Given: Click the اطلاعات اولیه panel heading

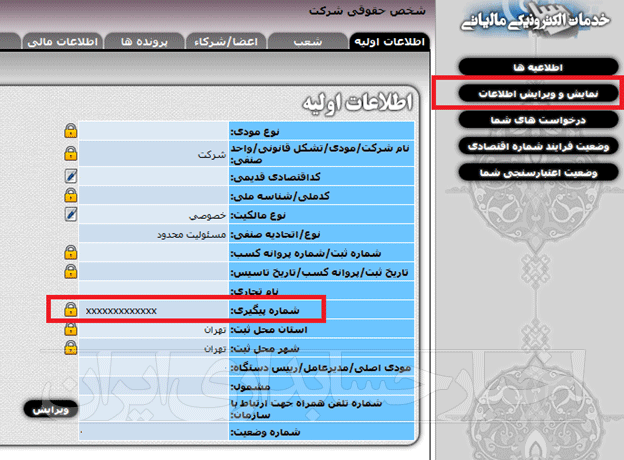Looking at the screenshot, I should click(x=357, y=103).
